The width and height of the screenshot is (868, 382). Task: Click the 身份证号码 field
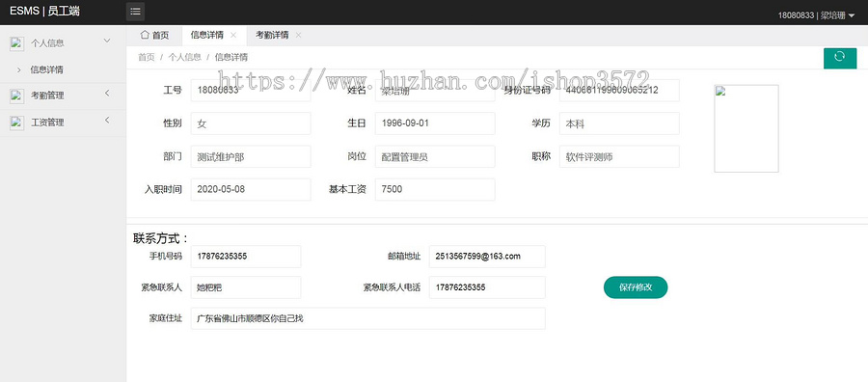pos(619,91)
